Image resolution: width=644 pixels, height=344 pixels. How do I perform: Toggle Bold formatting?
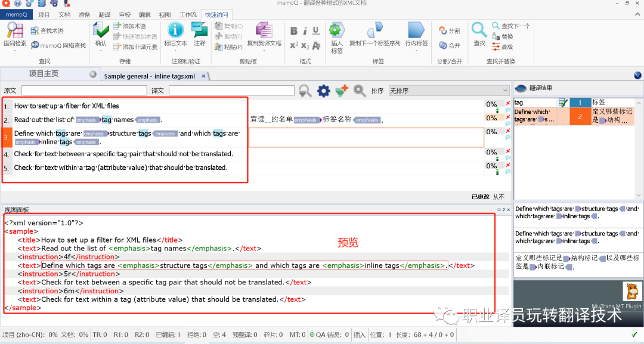(293, 31)
